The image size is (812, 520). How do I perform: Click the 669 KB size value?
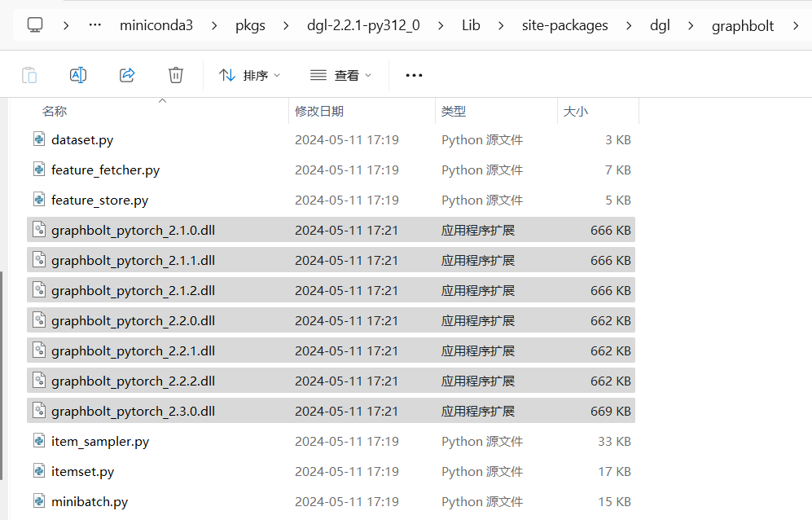click(611, 411)
